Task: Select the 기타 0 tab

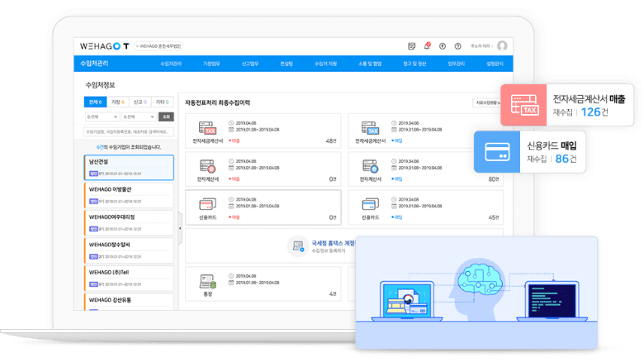Action: tap(162, 102)
